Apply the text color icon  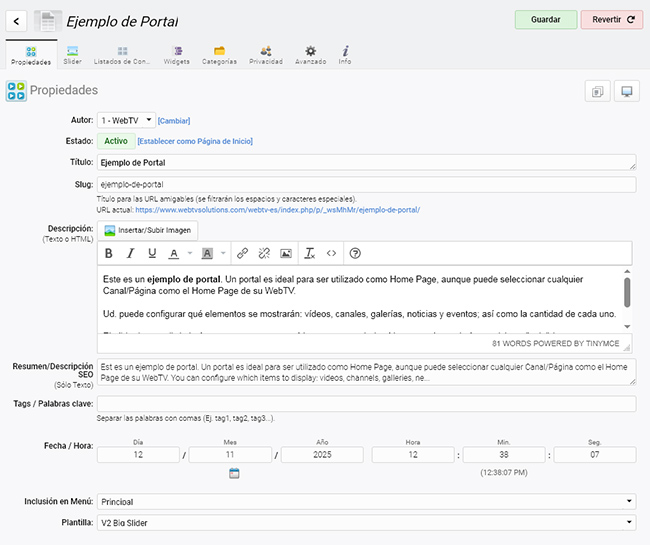174,253
